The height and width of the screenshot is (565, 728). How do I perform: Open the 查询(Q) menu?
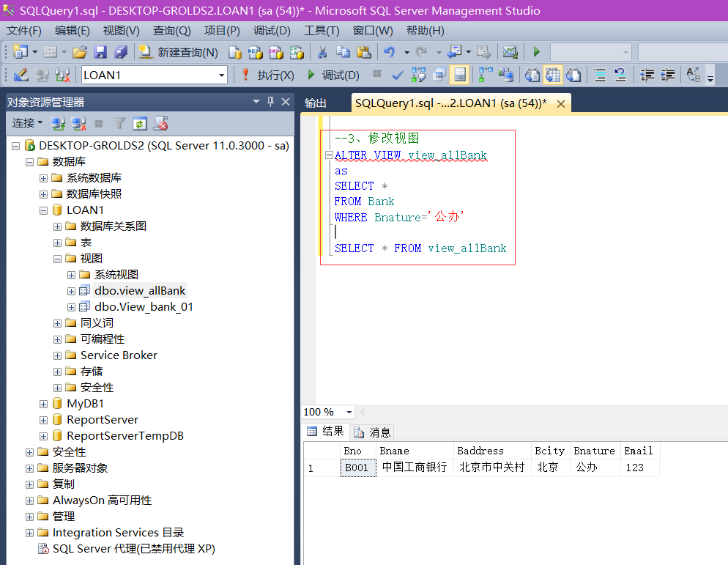click(173, 31)
